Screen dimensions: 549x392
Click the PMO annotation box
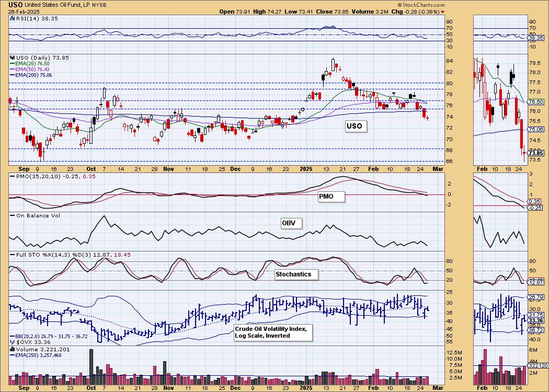[x=331, y=197]
